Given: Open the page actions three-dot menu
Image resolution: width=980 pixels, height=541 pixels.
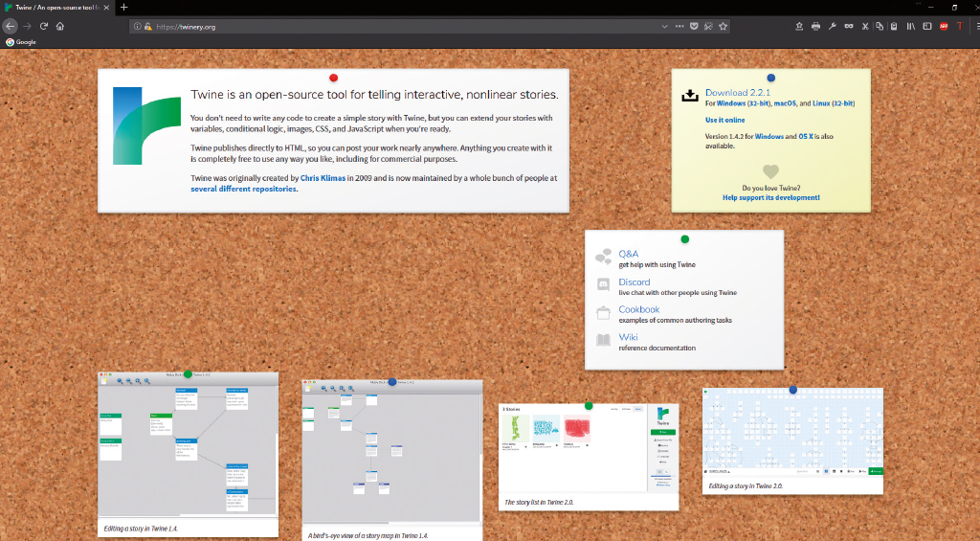Looking at the screenshot, I should pyautogui.click(x=679, y=26).
